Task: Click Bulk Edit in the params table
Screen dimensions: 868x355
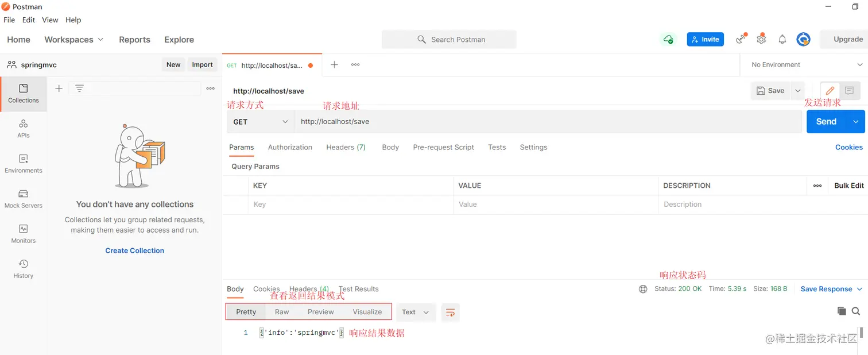Action: [x=849, y=186]
